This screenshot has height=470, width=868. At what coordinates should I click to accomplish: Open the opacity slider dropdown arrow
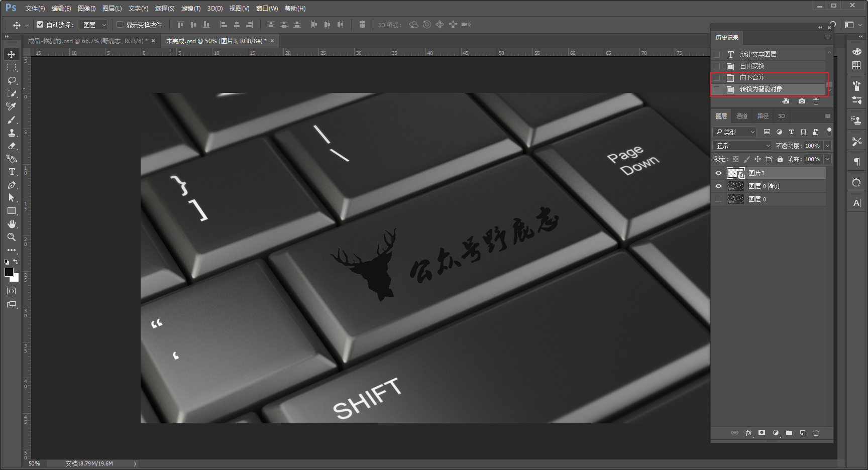[827, 146]
